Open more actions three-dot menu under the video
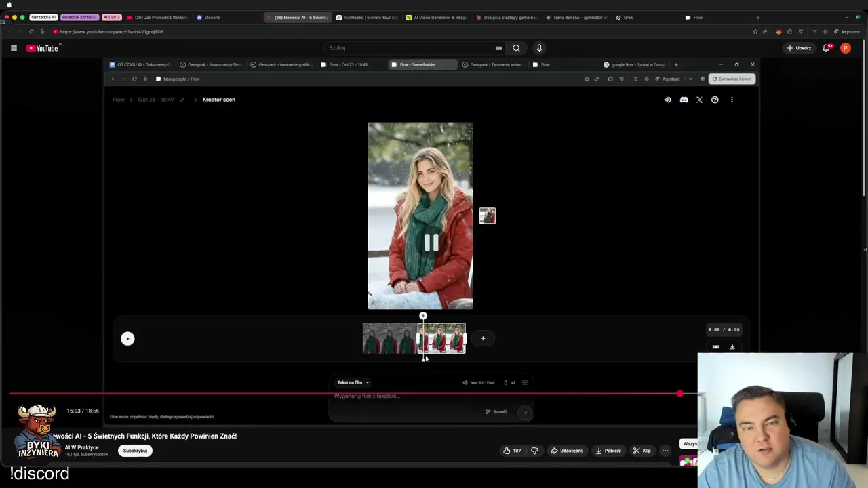 [665, 451]
